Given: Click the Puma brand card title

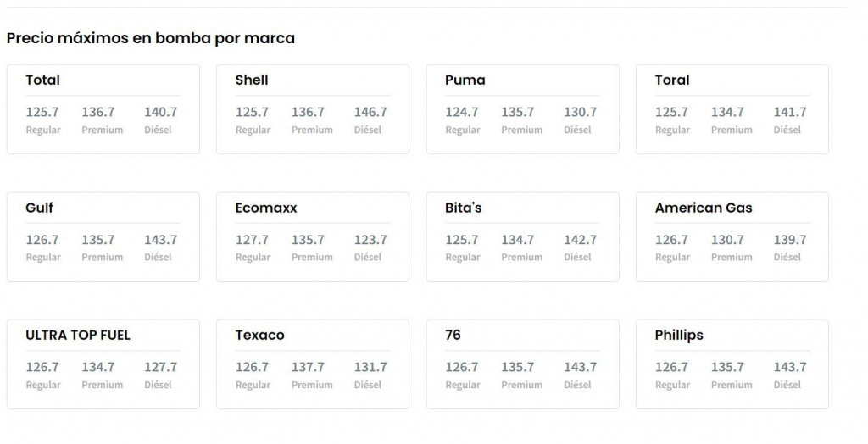Looking at the screenshot, I should [465, 80].
